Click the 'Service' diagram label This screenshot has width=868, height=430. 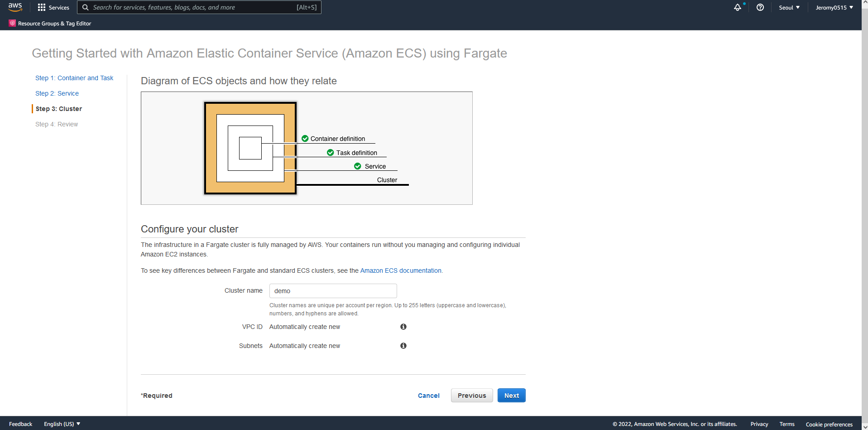click(375, 166)
